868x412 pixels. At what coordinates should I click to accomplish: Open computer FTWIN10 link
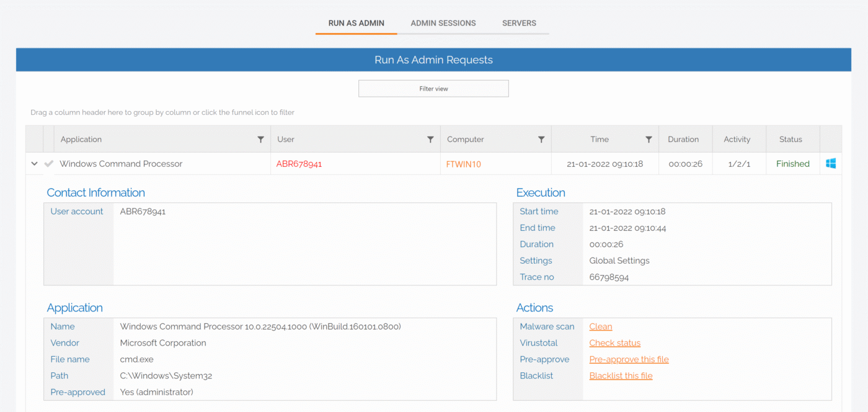[463, 164]
